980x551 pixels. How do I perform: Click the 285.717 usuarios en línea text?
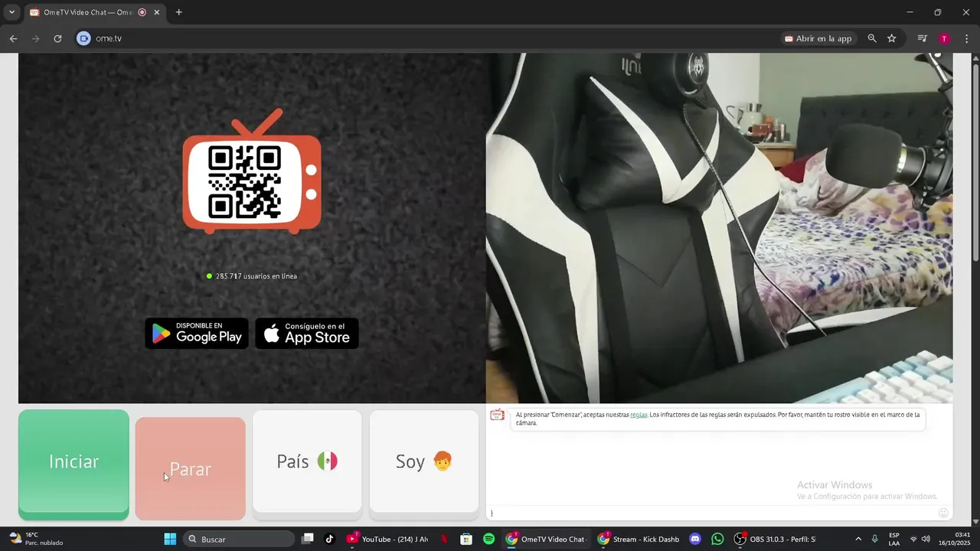pos(256,276)
